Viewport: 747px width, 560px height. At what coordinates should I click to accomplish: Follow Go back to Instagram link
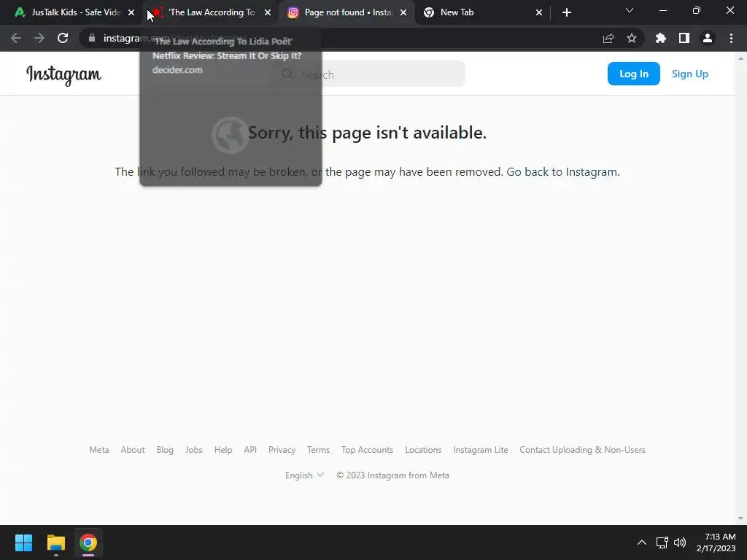(562, 172)
